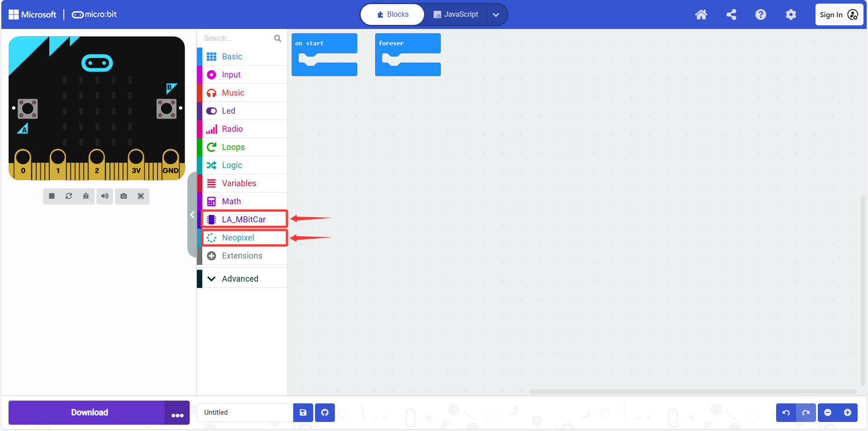
Task: Open the Share project icon
Action: [731, 14]
